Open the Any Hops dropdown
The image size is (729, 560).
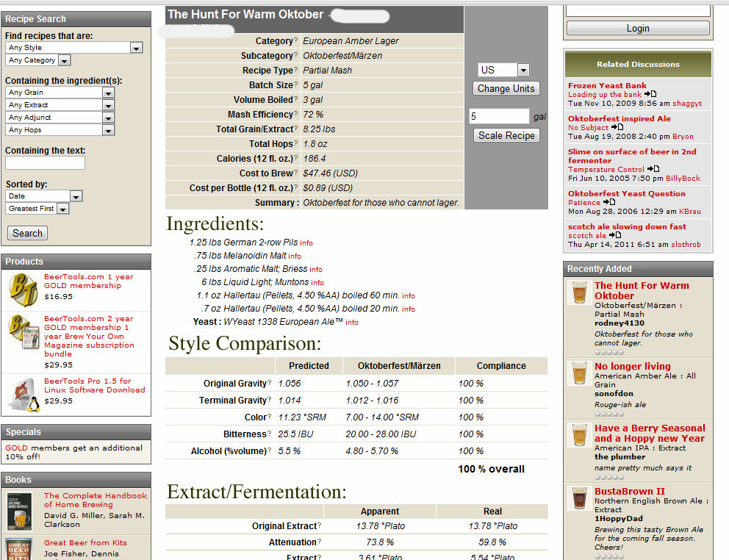click(x=108, y=131)
